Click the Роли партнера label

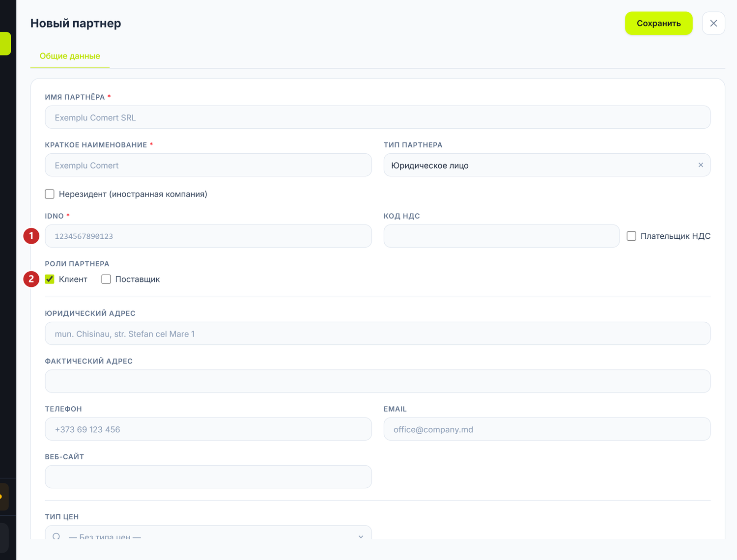click(x=77, y=264)
